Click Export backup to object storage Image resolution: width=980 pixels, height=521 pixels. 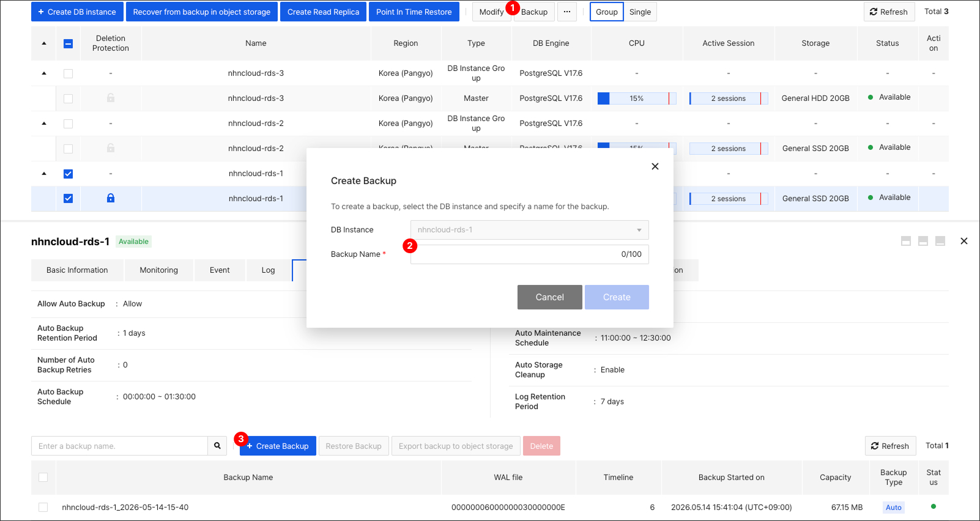point(456,446)
